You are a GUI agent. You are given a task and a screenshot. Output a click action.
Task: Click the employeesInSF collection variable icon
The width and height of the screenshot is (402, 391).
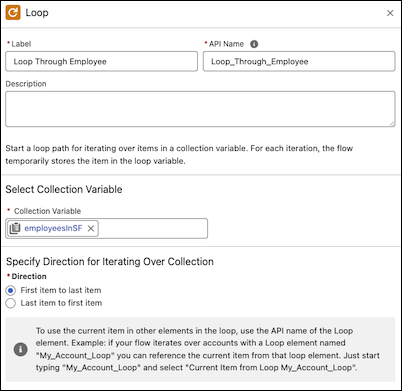tap(15, 228)
